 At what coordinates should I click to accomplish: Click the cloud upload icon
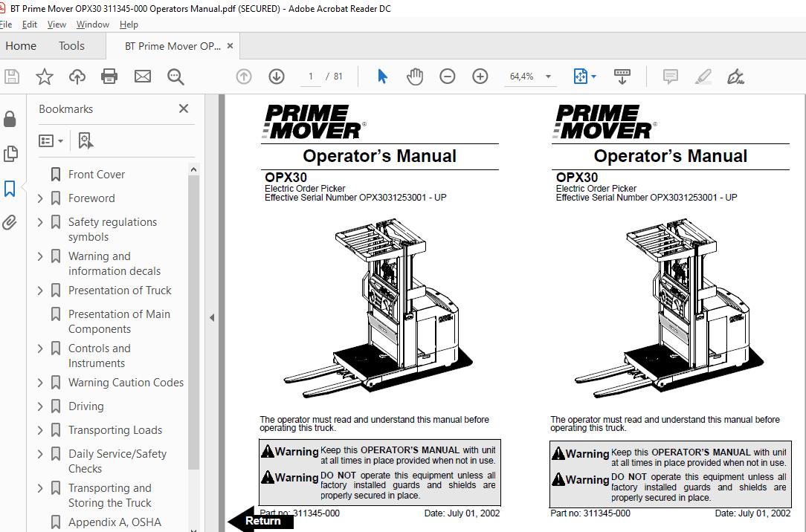[77, 77]
